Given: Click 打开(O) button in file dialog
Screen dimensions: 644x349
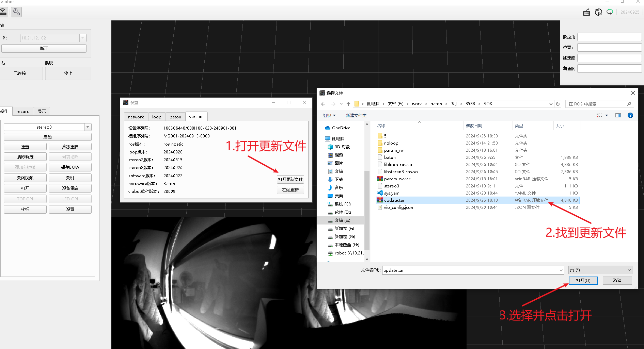Looking at the screenshot, I should pyautogui.click(x=583, y=281).
